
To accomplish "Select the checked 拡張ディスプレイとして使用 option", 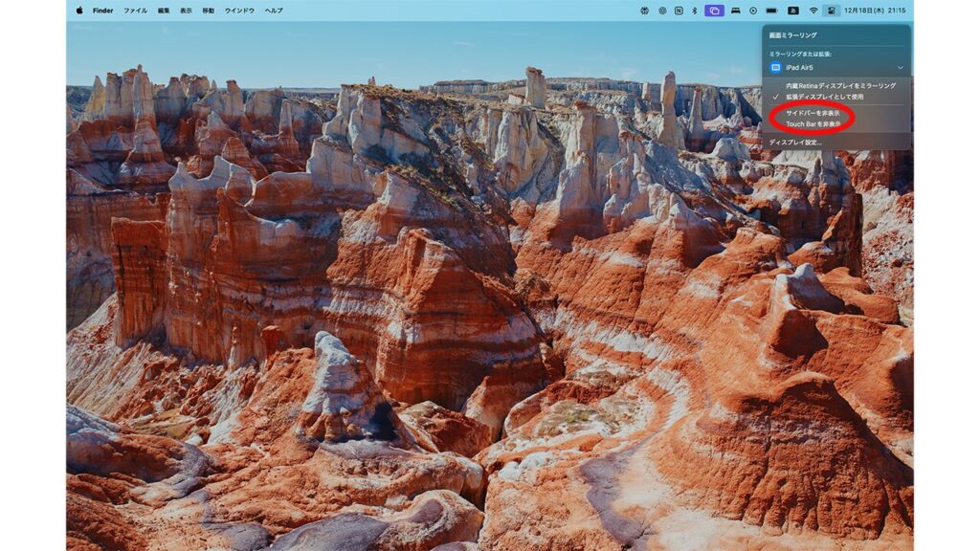I will [824, 97].
